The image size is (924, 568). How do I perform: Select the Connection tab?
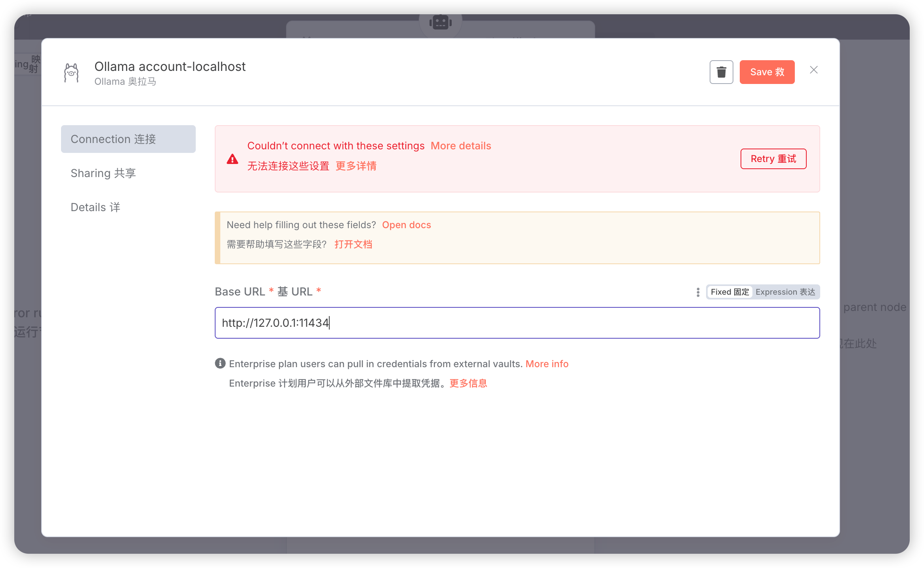click(x=128, y=139)
